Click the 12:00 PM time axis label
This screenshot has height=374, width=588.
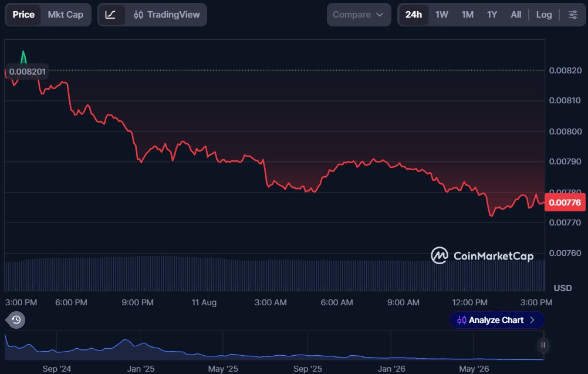click(x=469, y=302)
